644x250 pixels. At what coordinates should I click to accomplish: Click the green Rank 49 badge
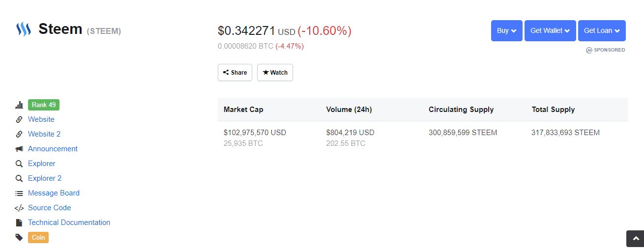point(44,105)
